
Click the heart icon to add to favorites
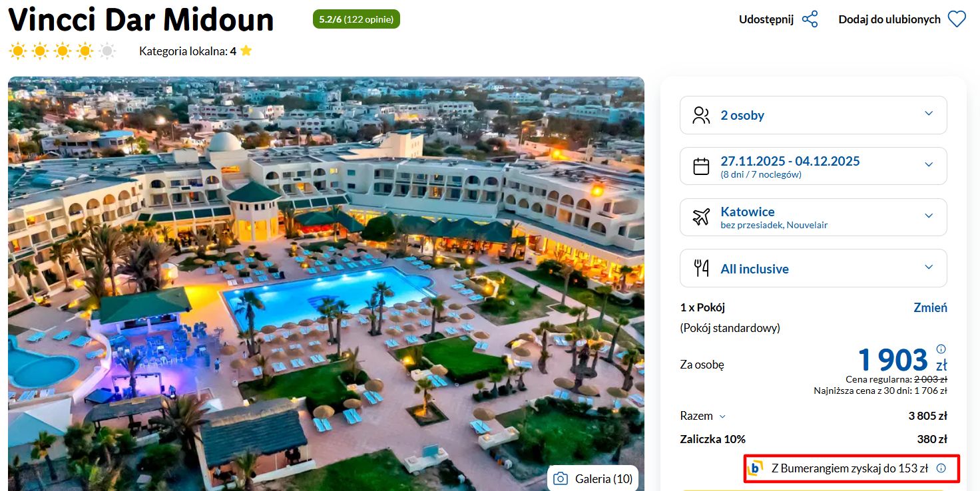[x=957, y=19]
